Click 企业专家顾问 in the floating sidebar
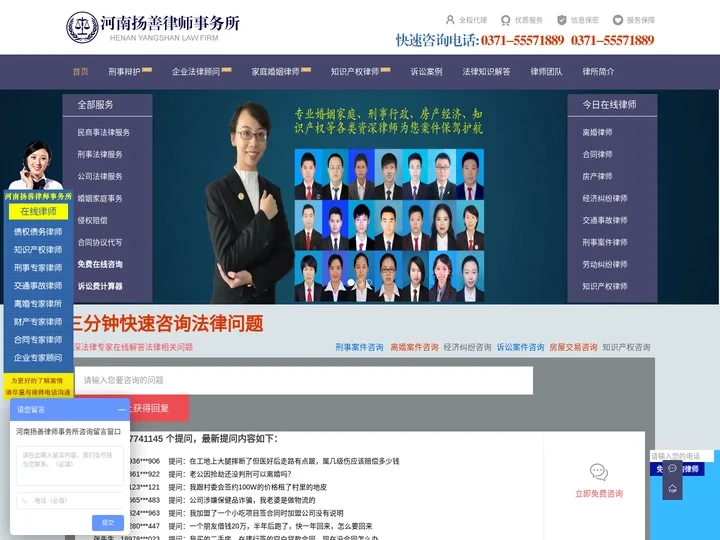The height and width of the screenshot is (540, 720). [38, 358]
